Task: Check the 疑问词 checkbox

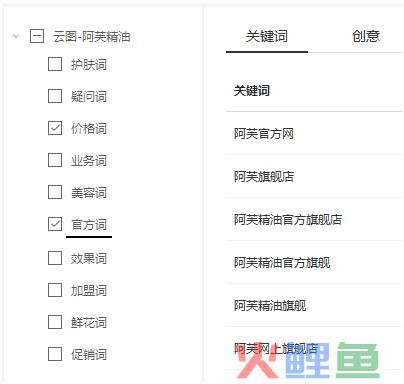Action: pos(55,96)
